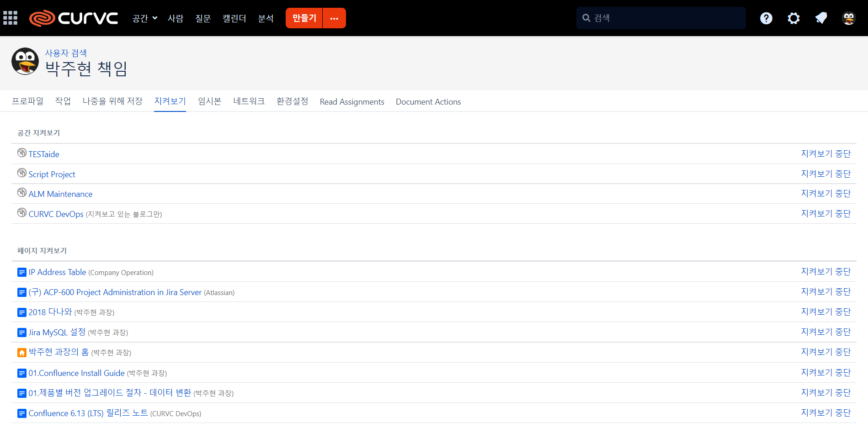This screenshot has height=428, width=868.
Task: Click the IP Address Table page icon
Action: click(22, 272)
